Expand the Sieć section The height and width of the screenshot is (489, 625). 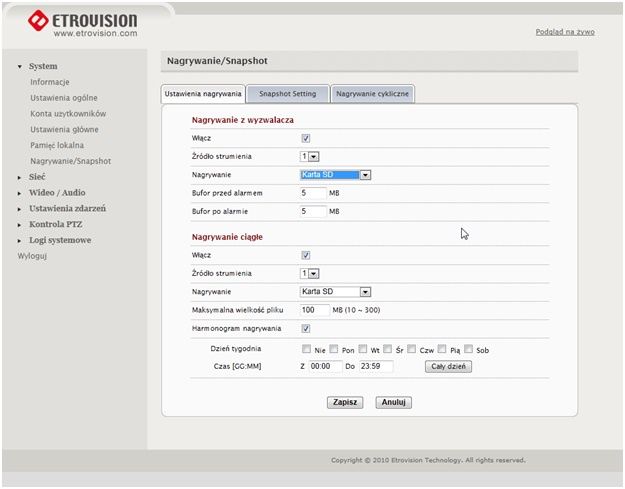pyautogui.click(x=20, y=177)
